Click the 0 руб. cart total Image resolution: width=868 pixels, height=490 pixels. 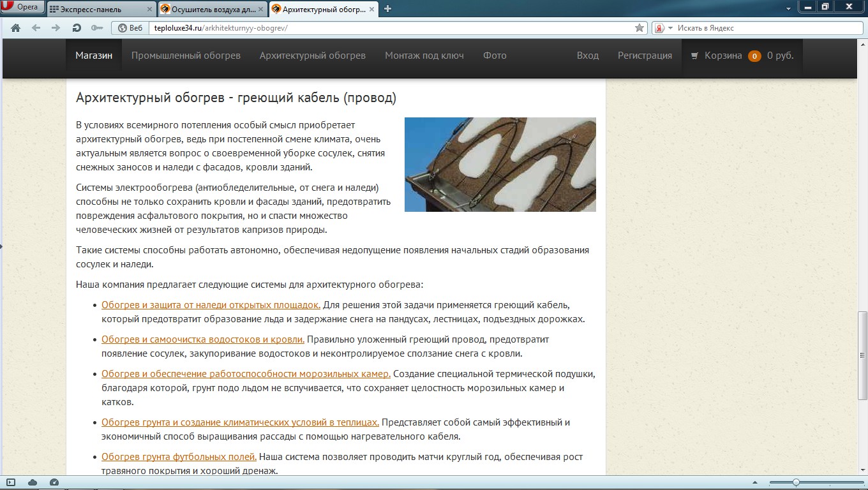(x=781, y=56)
